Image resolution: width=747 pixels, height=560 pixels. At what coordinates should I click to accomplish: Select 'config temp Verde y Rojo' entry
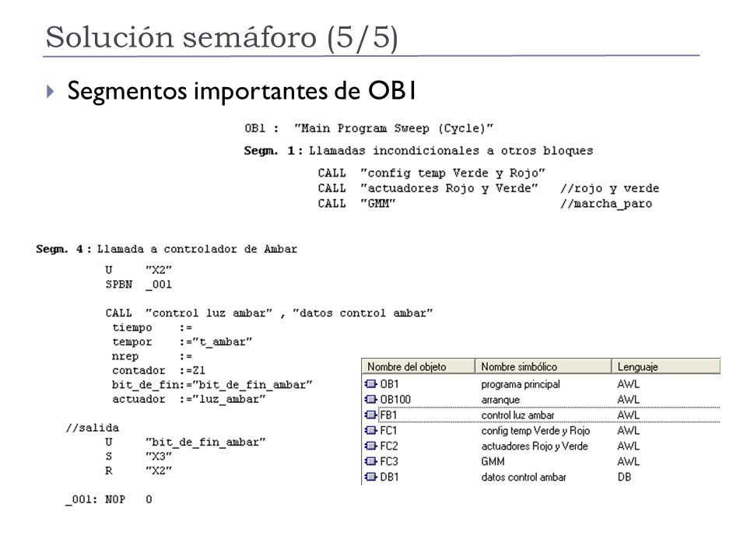pyautogui.click(x=535, y=430)
